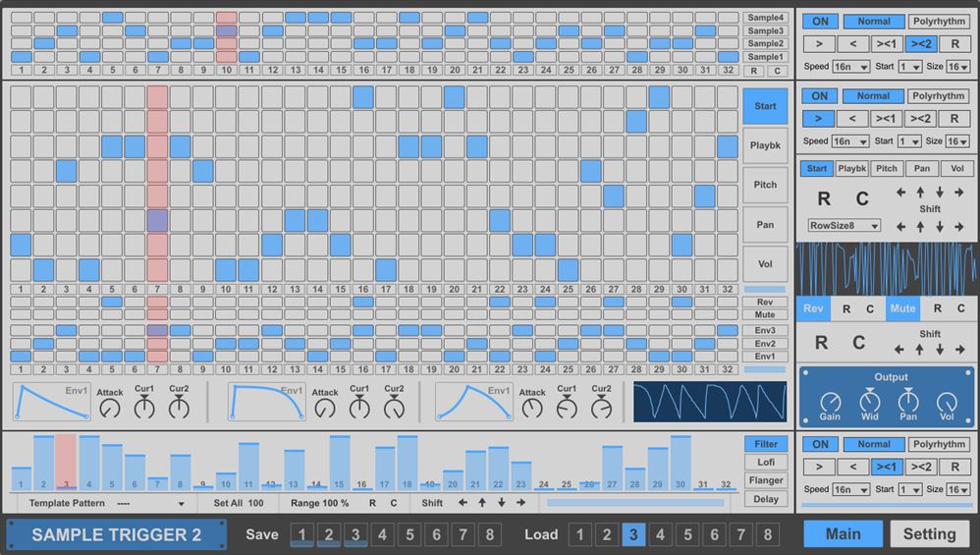Disable the blue Rev button
Image resolution: width=980 pixels, height=555 pixels.
point(813,308)
